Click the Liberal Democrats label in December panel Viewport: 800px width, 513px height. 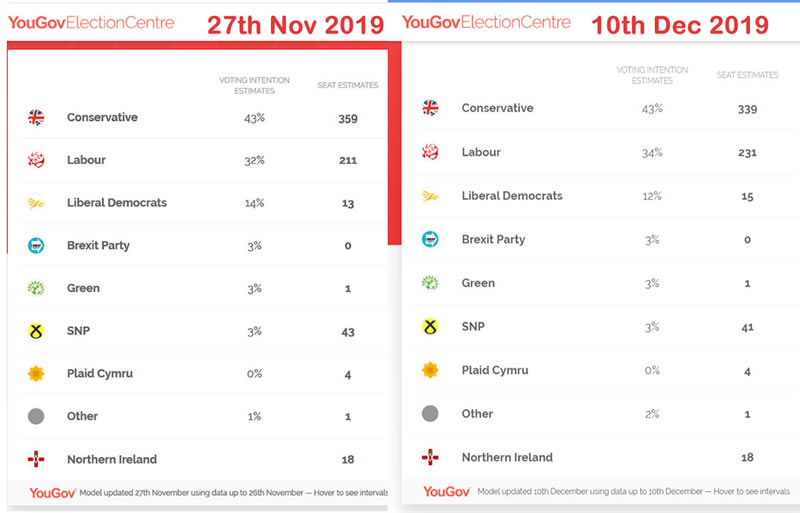click(511, 196)
